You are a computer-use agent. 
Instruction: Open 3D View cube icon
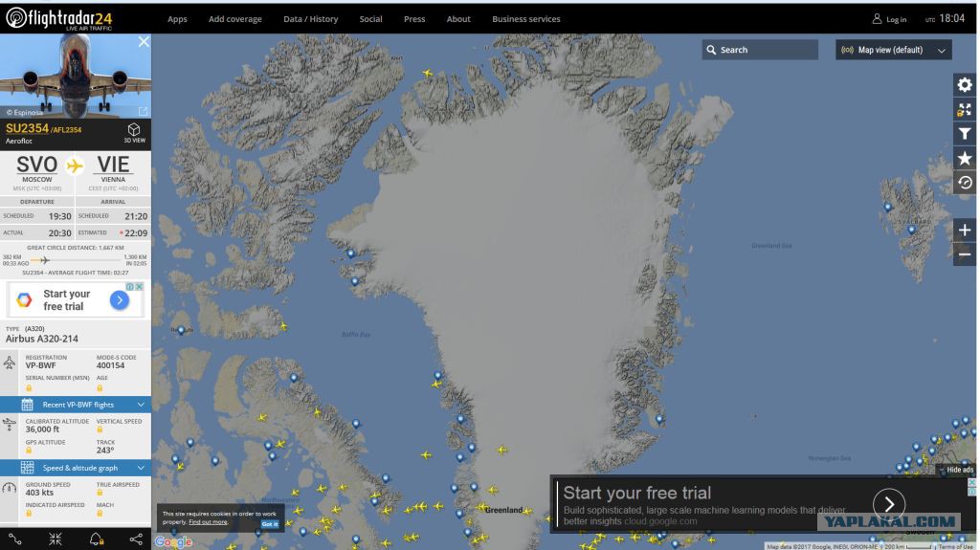tap(134, 132)
